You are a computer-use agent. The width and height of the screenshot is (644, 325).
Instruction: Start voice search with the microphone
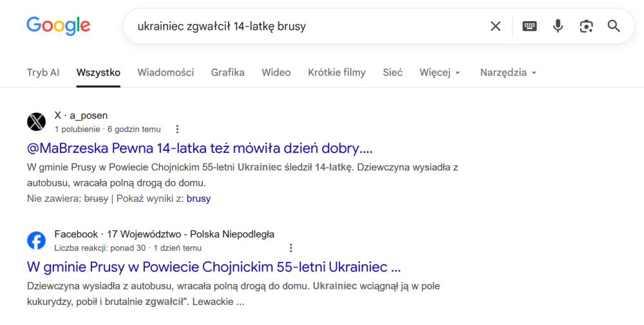tap(558, 26)
